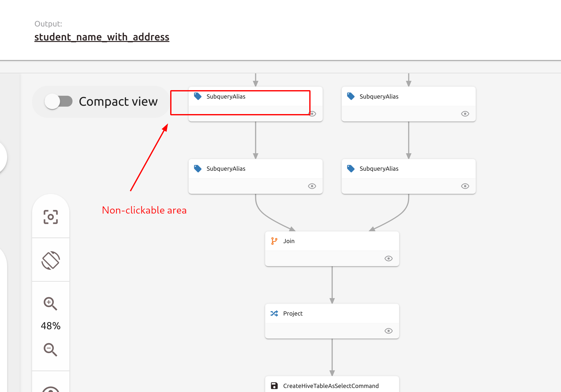The width and height of the screenshot is (561, 392).
Task: Click the 48% zoom level indicator
Action: click(x=50, y=326)
